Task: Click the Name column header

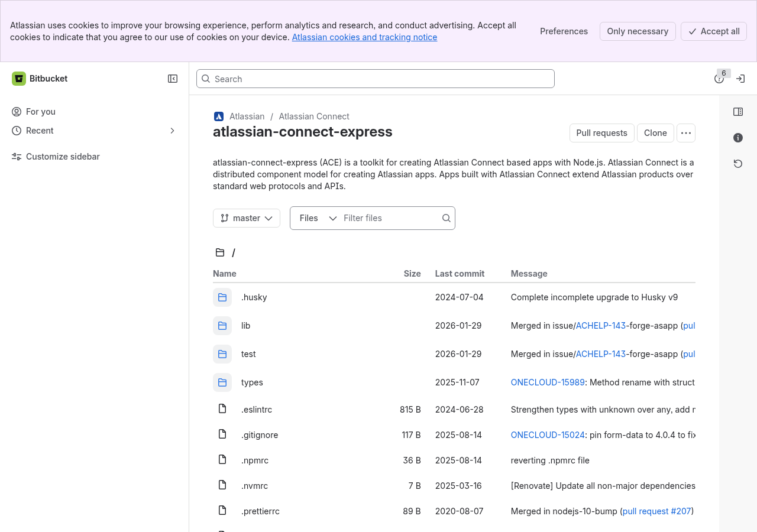Action: click(225, 274)
